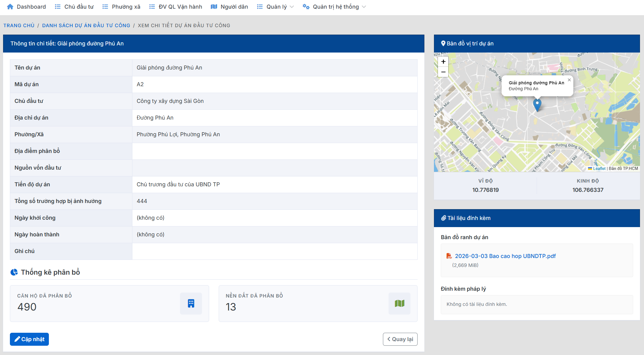This screenshot has height=355, width=644.
Task: Go to TRANG CHỦ breadcrumb link
Action: point(19,25)
